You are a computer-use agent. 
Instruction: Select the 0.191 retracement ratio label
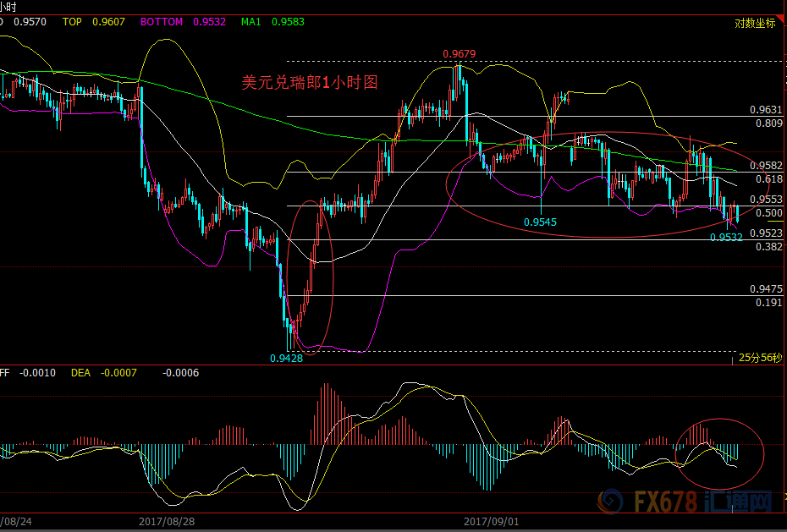click(769, 302)
